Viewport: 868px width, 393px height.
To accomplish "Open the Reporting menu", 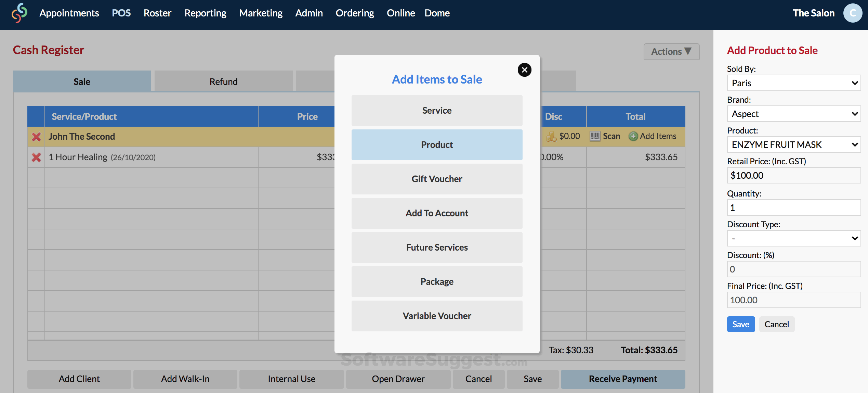I will 205,13.
